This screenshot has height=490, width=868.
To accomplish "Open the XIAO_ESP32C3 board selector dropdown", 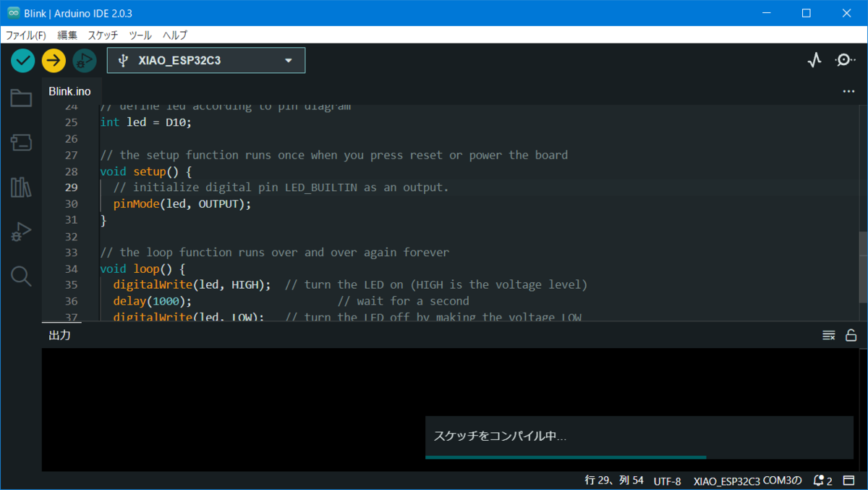I will pos(206,60).
